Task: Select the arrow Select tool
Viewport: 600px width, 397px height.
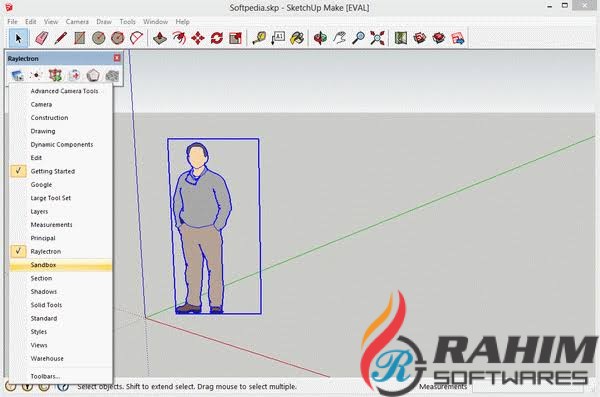Action: tap(18, 38)
